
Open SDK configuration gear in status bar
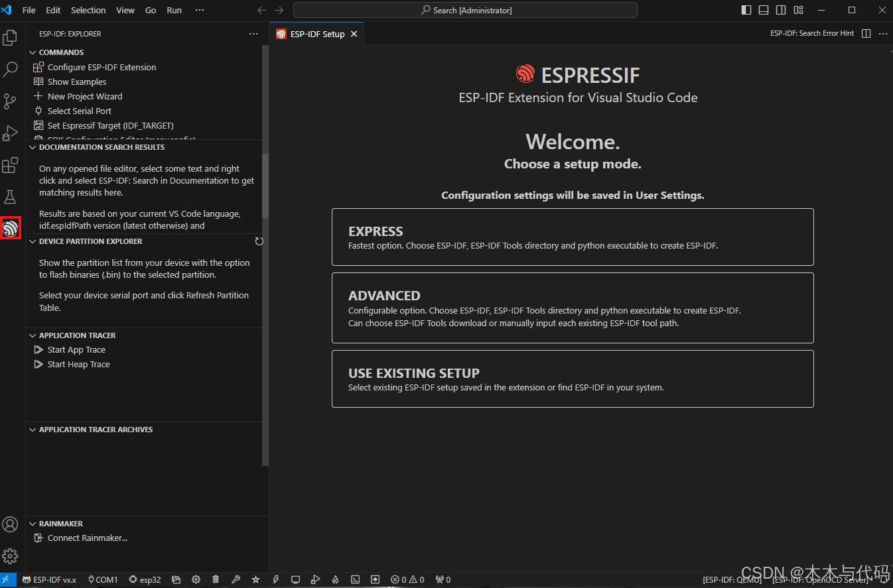click(196, 579)
